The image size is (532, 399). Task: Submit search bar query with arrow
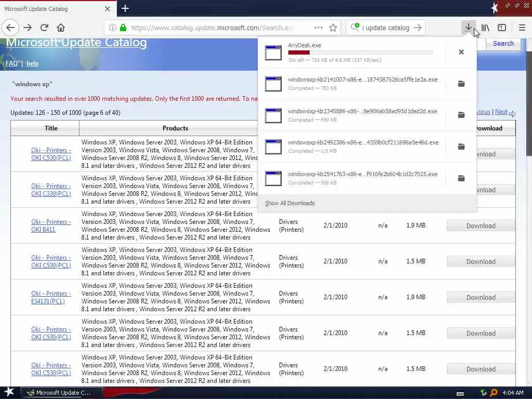(x=418, y=28)
